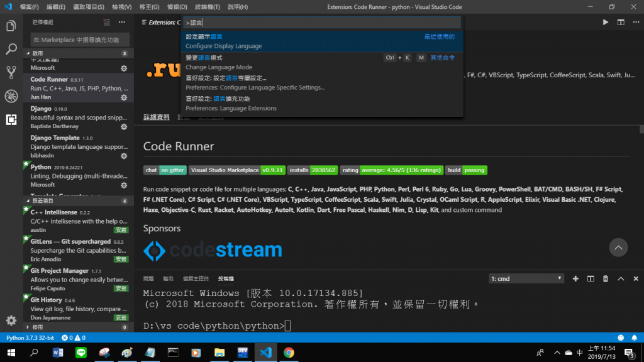The height and width of the screenshot is (362, 644).
Task: Collapse the 推薦項目 recommended section
Action: click(x=78, y=200)
